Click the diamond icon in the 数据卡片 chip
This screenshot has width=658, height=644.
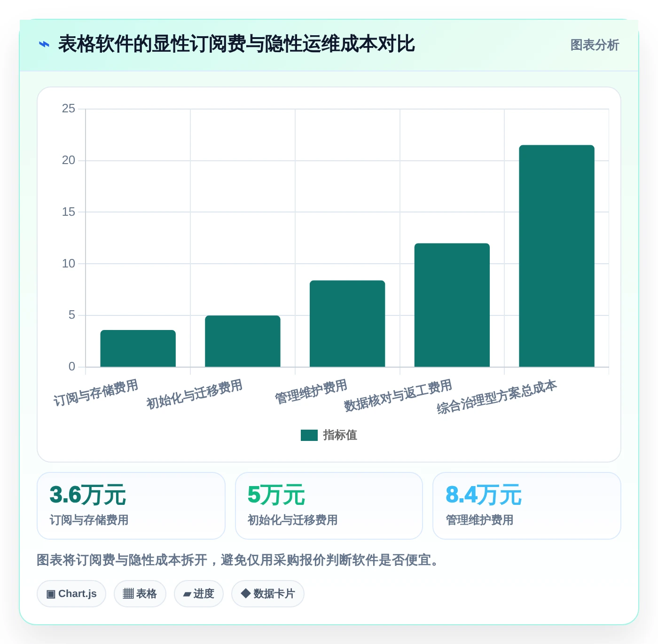[x=245, y=593]
